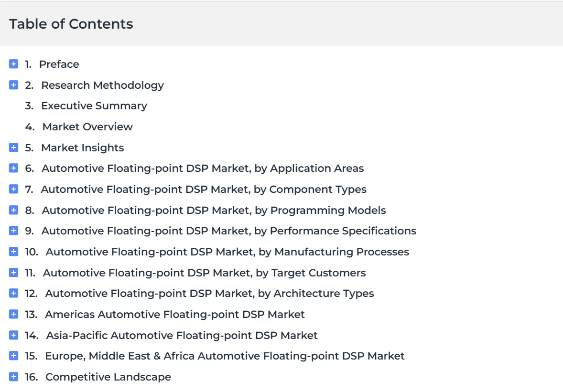
Task: Click plus icon beside Americas Automotive market
Action: [x=14, y=314]
